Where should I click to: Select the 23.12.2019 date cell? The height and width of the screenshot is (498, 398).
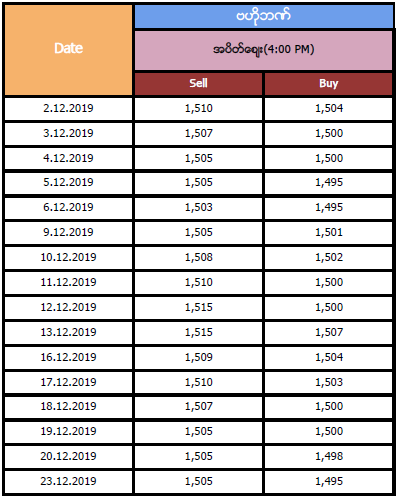68,482
